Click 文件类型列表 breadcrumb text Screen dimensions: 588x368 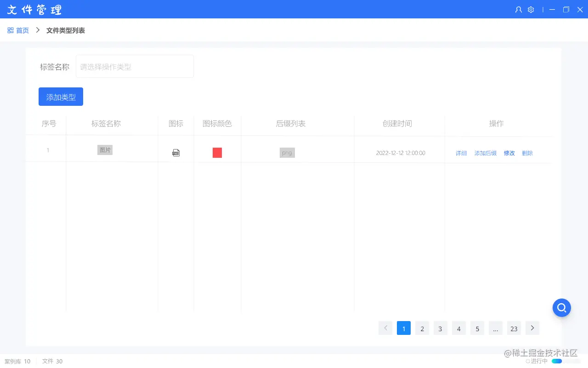pos(66,30)
